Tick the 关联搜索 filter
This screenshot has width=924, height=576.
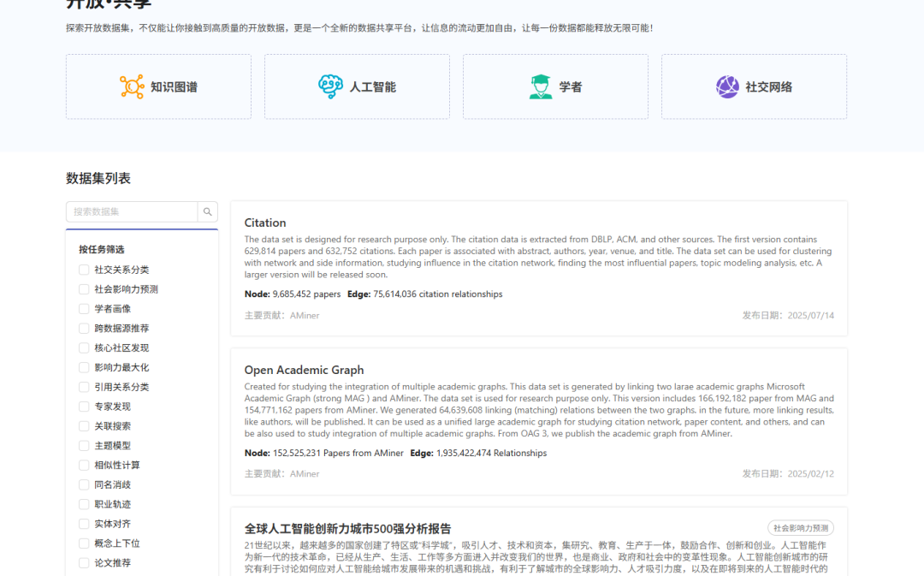84,425
